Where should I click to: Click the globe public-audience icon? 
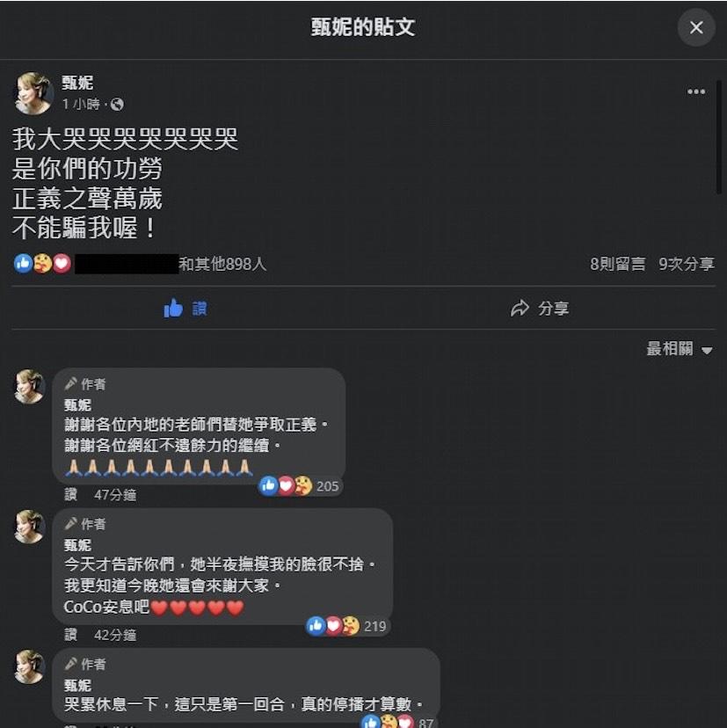point(117,104)
